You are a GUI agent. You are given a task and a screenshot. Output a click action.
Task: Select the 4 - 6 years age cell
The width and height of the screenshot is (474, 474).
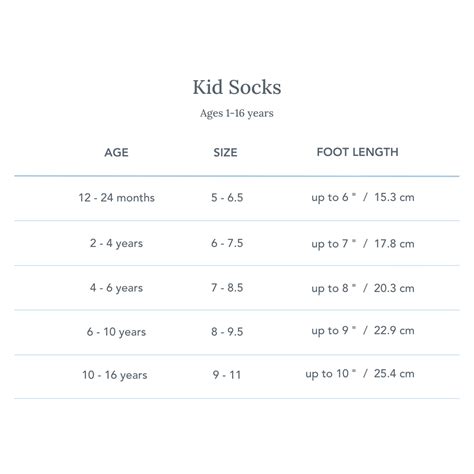(116, 288)
